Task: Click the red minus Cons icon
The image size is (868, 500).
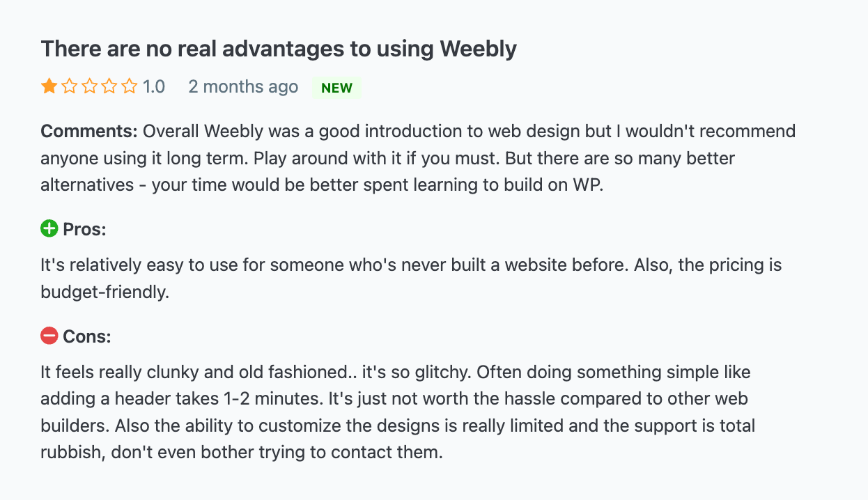Action: point(49,336)
